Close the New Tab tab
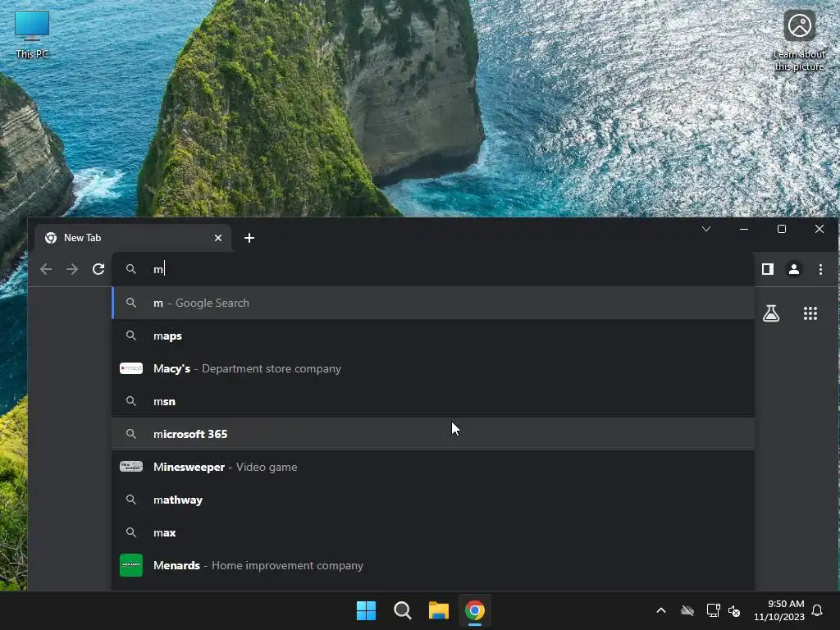This screenshot has height=630, width=840. point(218,238)
